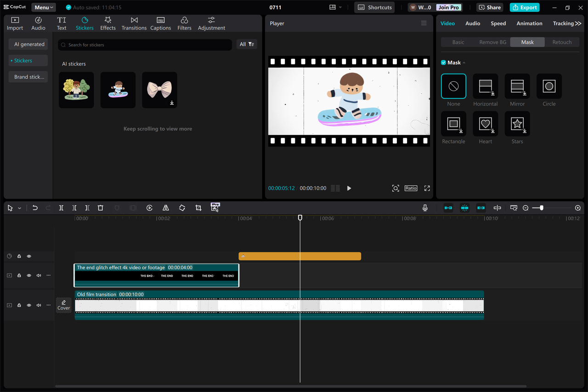Open the Menu dropdown at top left

pyautogui.click(x=43, y=7)
